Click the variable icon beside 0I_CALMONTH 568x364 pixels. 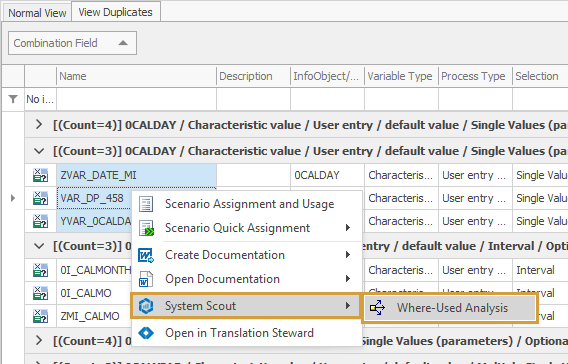click(x=40, y=270)
